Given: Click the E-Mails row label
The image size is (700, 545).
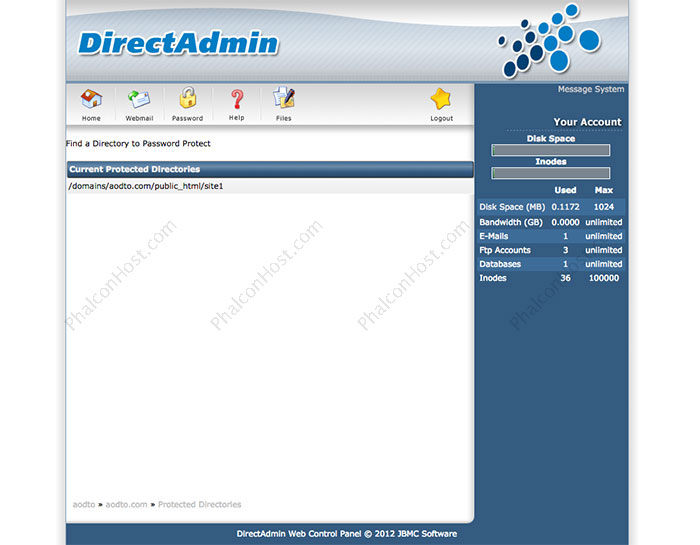Looking at the screenshot, I should click(x=493, y=236).
